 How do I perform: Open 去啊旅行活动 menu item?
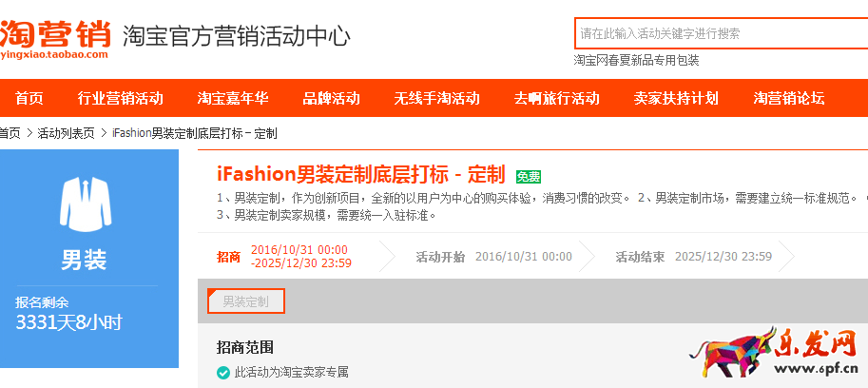point(556,99)
